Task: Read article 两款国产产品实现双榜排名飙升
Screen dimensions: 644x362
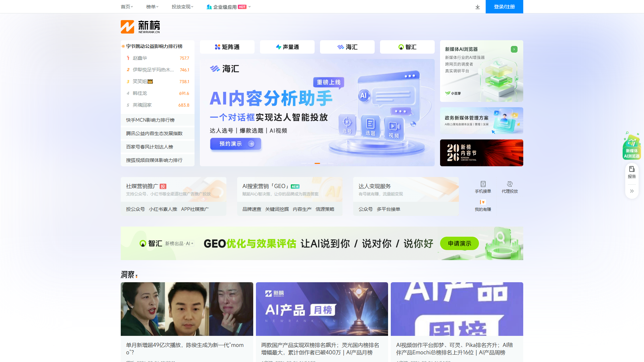Action: tap(320, 349)
